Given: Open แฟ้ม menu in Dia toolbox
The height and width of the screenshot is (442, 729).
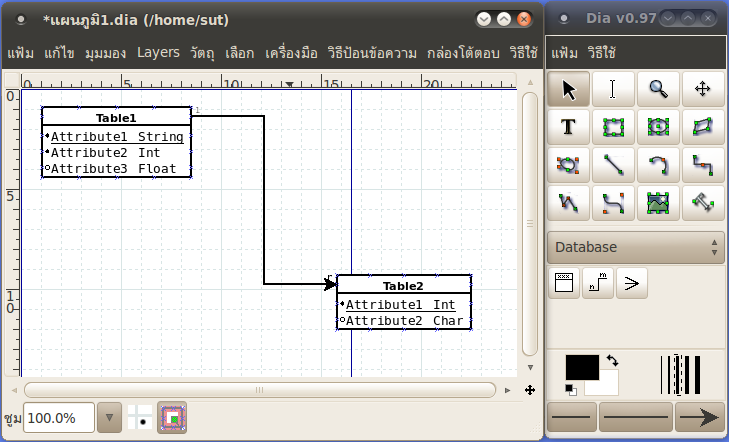Looking at the screenshot, I should pos(564,53).
